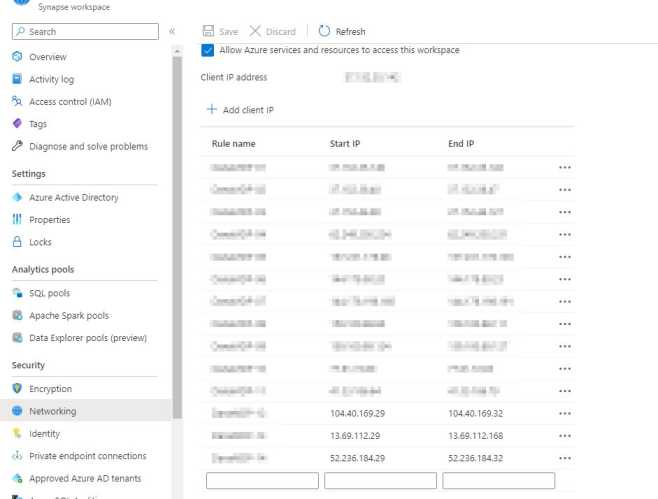Click the Rule name column header
Viewport: 658px width, 499px height.
[x=233, y=144]
